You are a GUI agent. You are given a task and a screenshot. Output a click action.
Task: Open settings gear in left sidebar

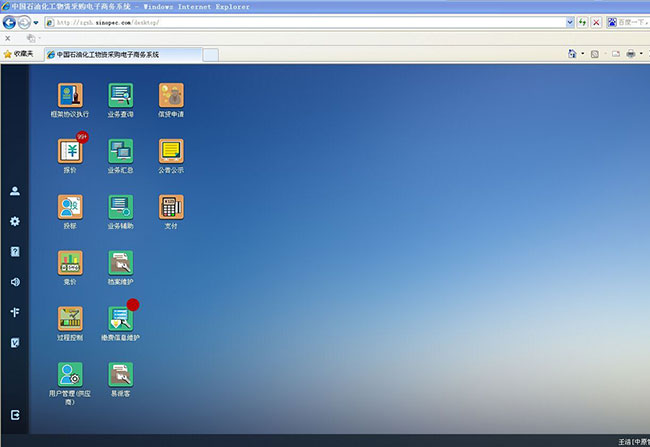(15, 221)
